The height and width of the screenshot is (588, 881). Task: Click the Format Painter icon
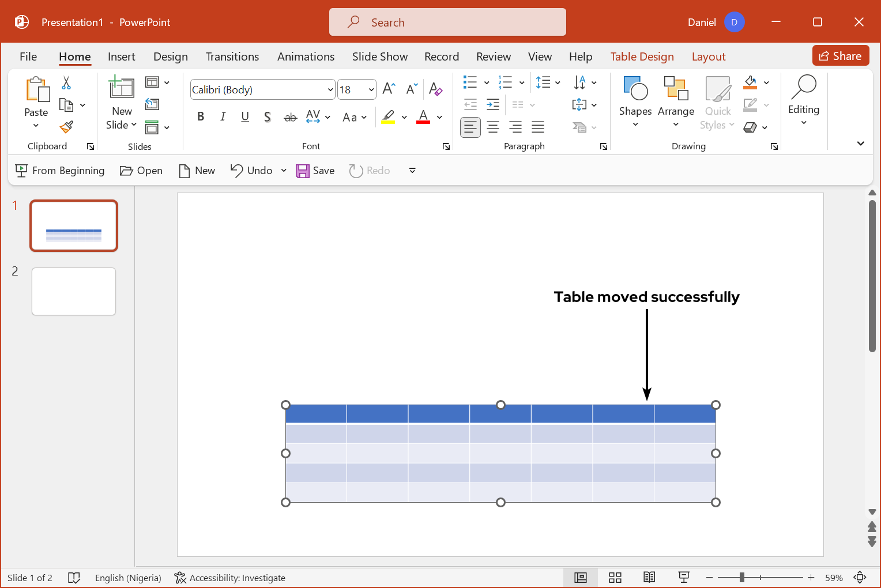pos(66,127)
